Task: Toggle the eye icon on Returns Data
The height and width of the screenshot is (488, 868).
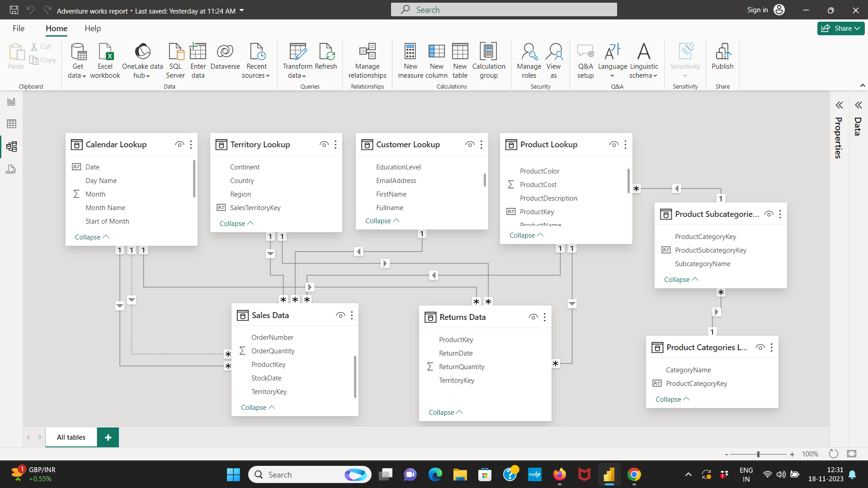Action: [x=533, y=317]
